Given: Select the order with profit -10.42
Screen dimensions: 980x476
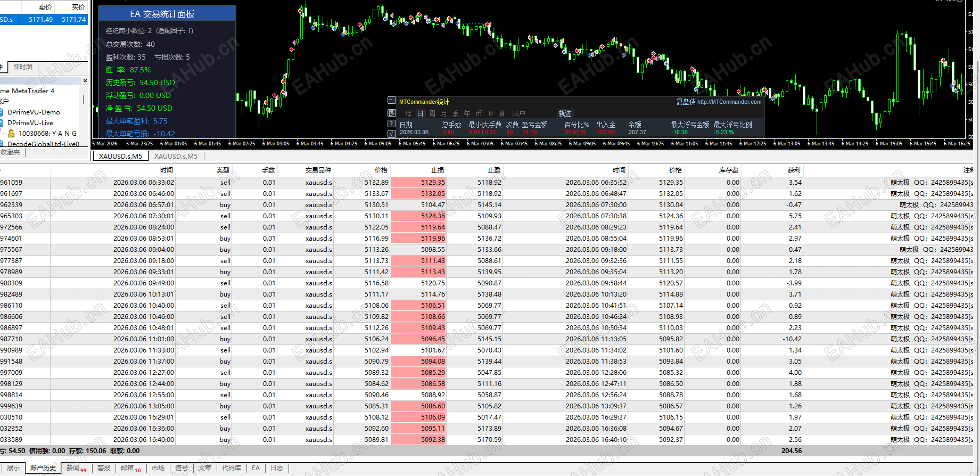Looking at the screenshot, I should pyautogui.click(x=487, y=339).
